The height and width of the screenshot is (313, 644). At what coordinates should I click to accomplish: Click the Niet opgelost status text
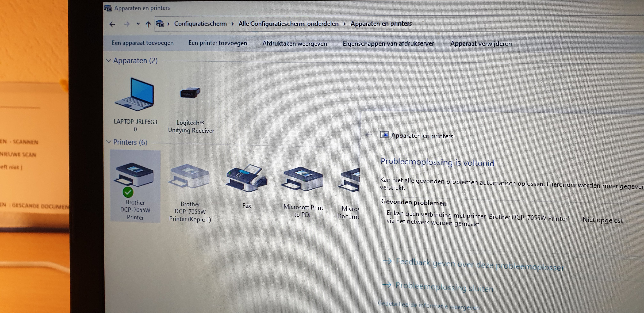coord(602,220)
